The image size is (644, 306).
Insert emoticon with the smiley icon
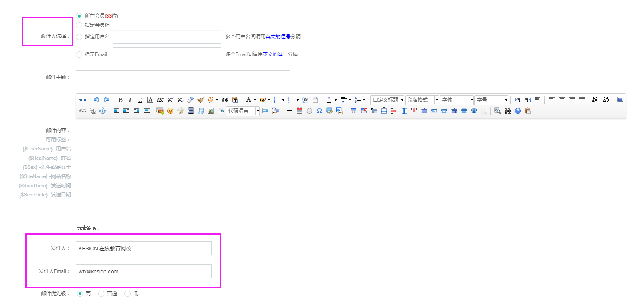coord(170,111)
